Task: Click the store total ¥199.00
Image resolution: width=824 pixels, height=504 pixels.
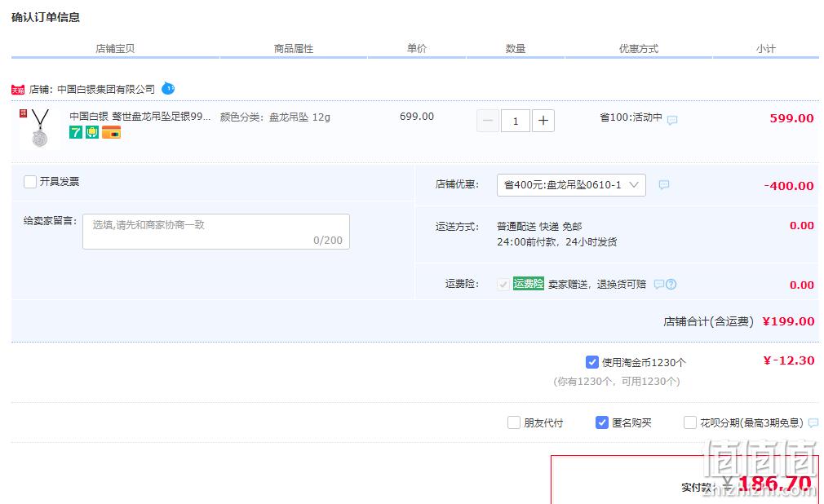Action: tap(788, 321)
